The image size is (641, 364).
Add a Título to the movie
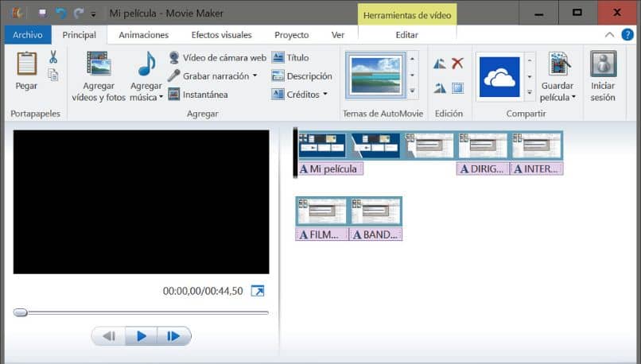(290, 57)
